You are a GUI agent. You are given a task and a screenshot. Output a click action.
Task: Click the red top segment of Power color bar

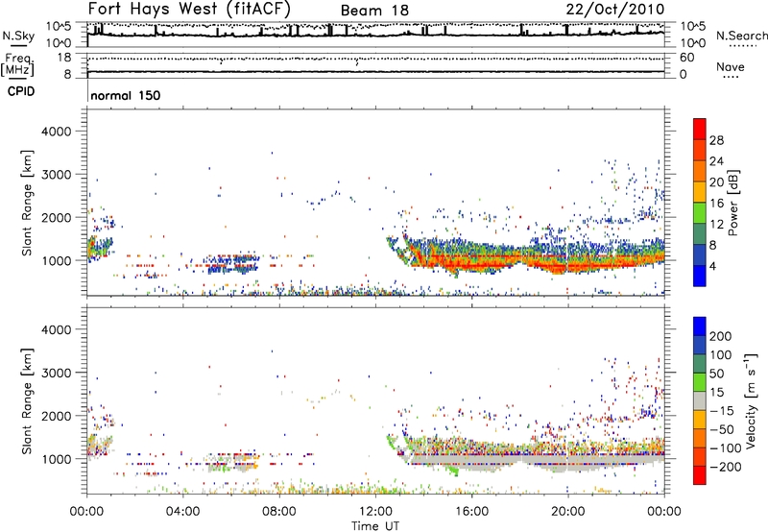pyautogui.click(x=700, y=129)
